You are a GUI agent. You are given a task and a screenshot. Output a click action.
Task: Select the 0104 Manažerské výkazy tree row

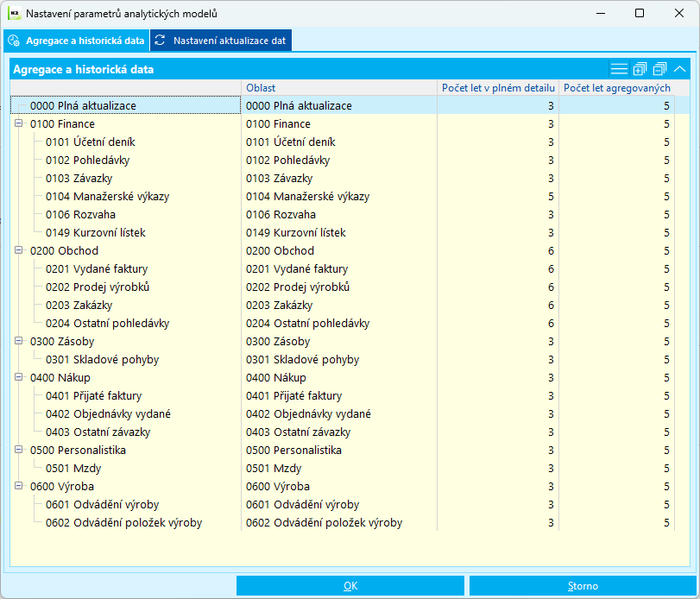(107, 197)
